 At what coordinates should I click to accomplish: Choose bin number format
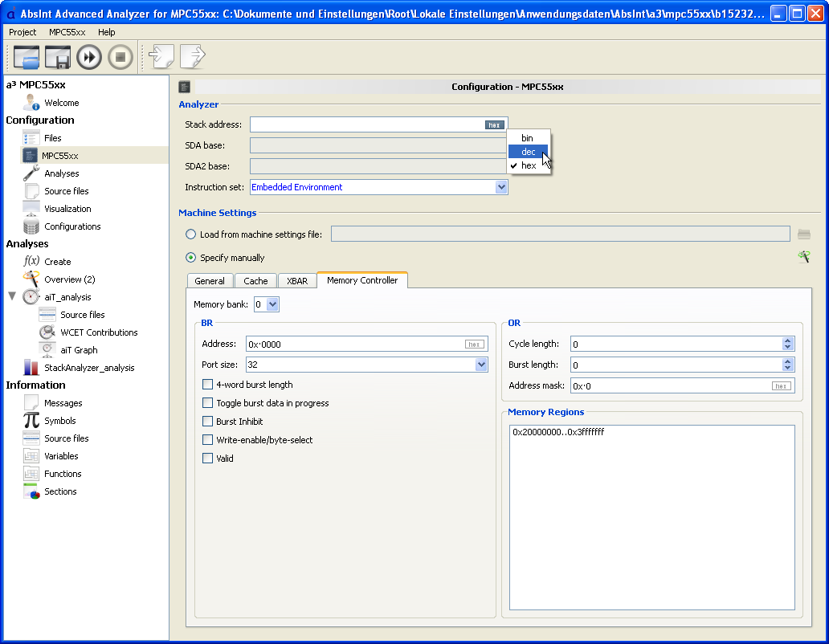point(529,138)
